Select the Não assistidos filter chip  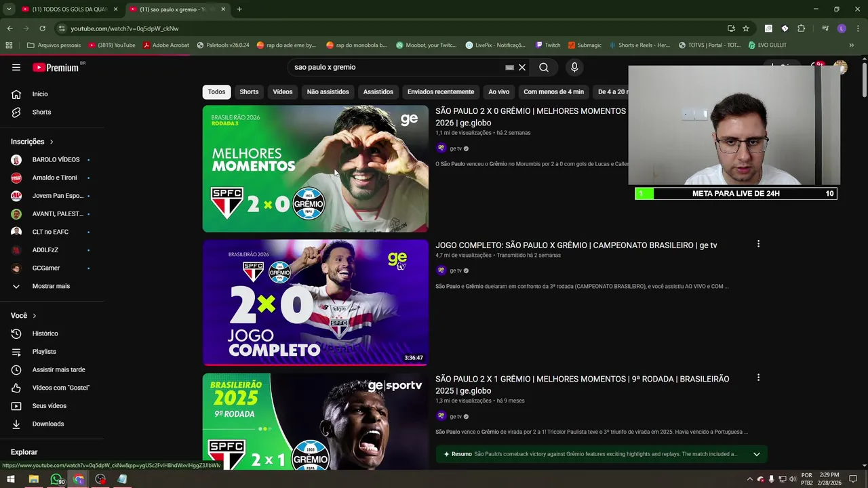328,91
